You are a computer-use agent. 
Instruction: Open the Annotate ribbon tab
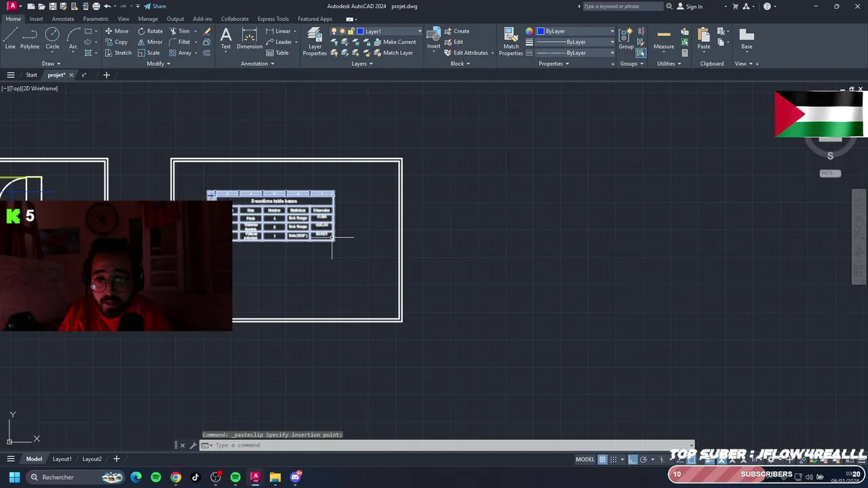(x=63, y=19)
